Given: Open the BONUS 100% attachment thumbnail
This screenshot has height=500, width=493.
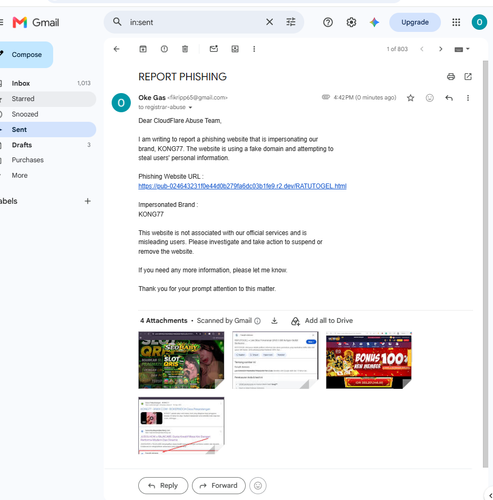Looking at the screenshot, I should [x=369, y=360].
